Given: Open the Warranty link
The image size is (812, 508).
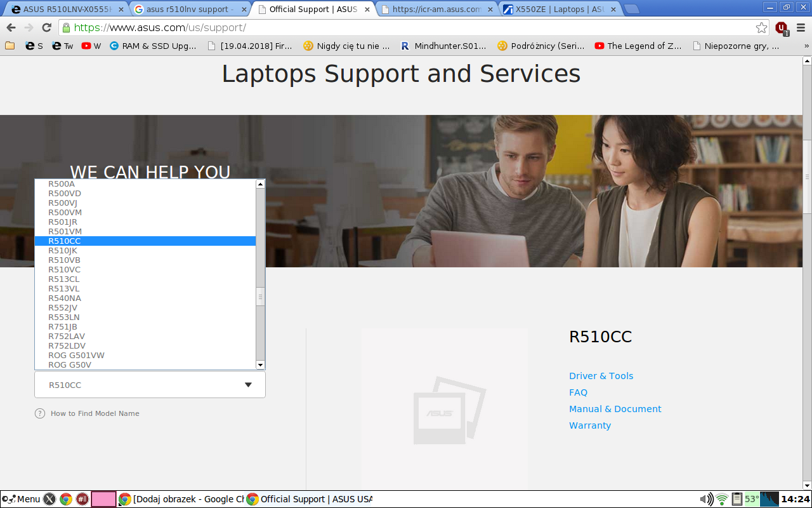Looking at the screenshot, I should point(590,425).
